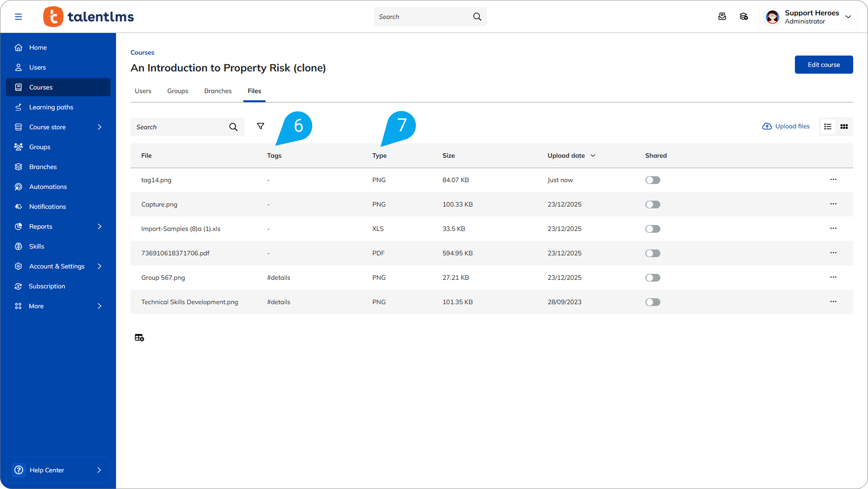Open options menu for tag14.png
The width and height of the screenshot is (868, 489).
pyautogui.click(x=833, y=180)
